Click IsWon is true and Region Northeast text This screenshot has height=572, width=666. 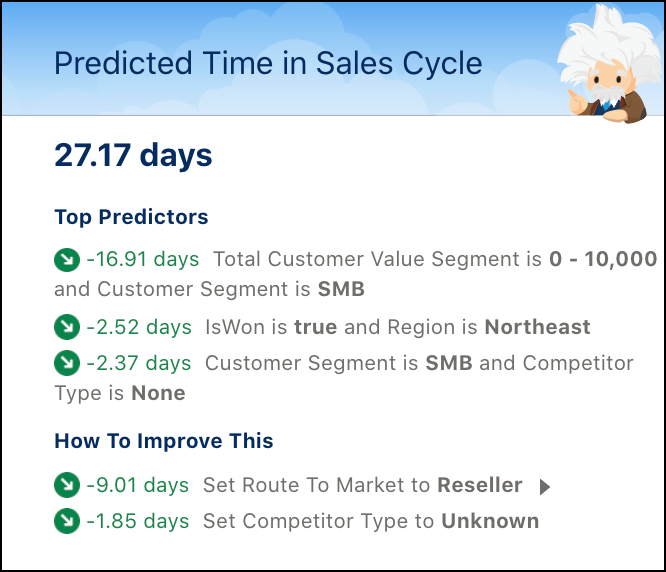tap(398, 327)
